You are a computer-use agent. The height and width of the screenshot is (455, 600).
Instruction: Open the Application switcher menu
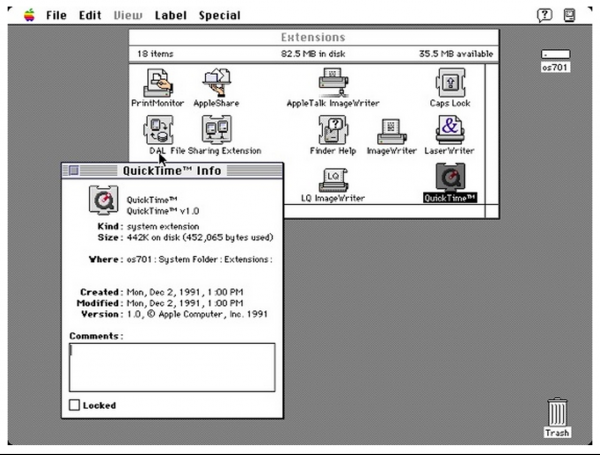tap(570, 15)
